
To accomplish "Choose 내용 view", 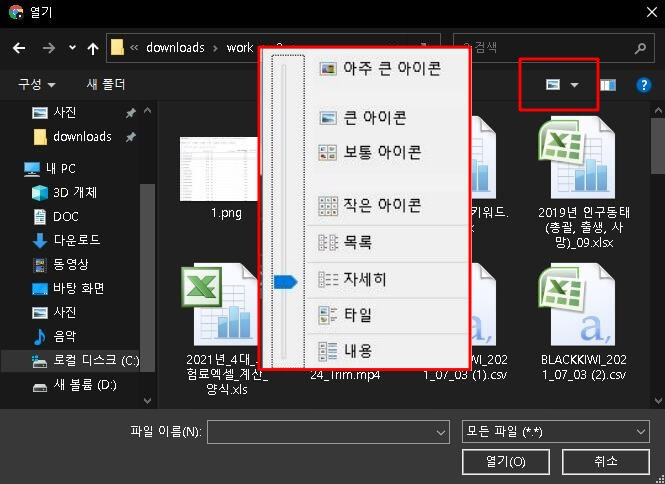I will [x=345, y=351].
